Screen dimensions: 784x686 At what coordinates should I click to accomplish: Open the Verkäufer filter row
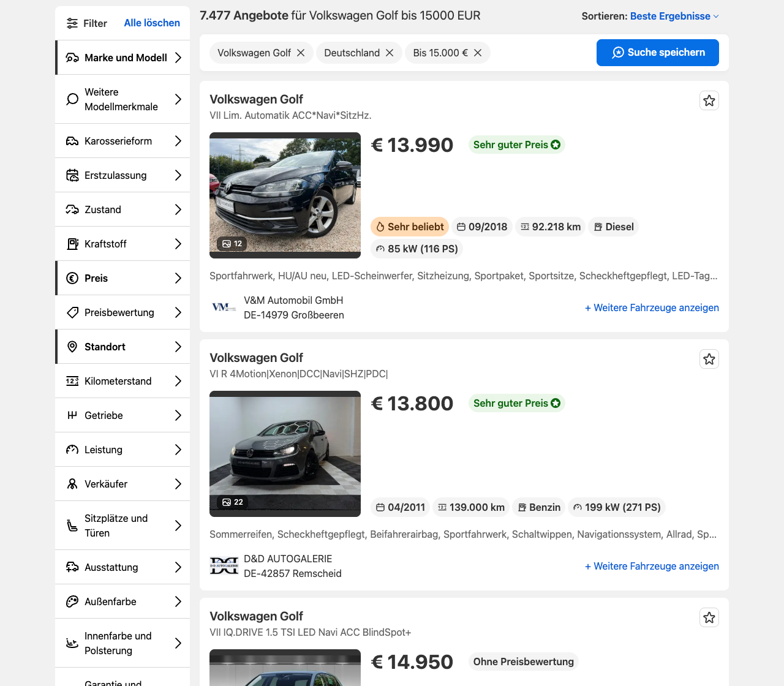pyautogui.click(x=123, y=484)
